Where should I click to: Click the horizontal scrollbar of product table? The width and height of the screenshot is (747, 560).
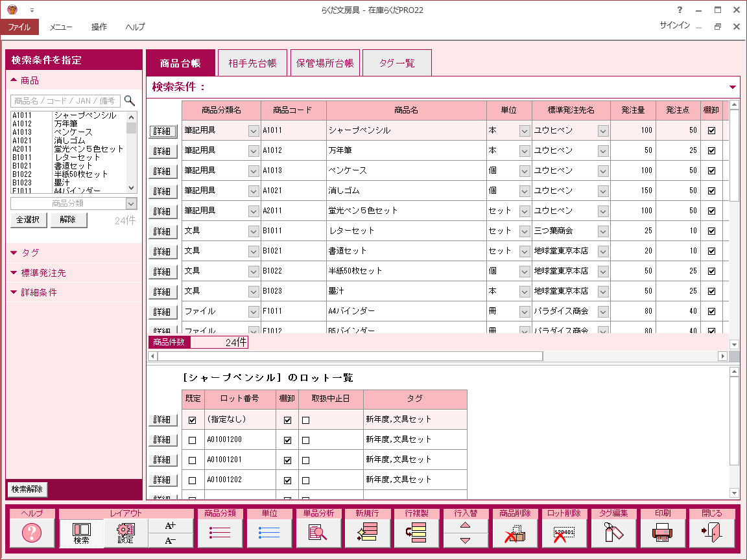coord(350,356)
